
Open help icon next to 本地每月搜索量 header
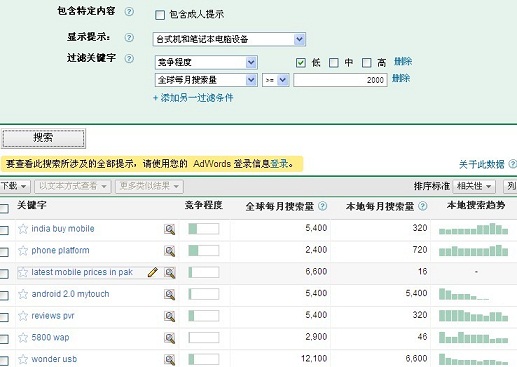click(x=422, y=206)
